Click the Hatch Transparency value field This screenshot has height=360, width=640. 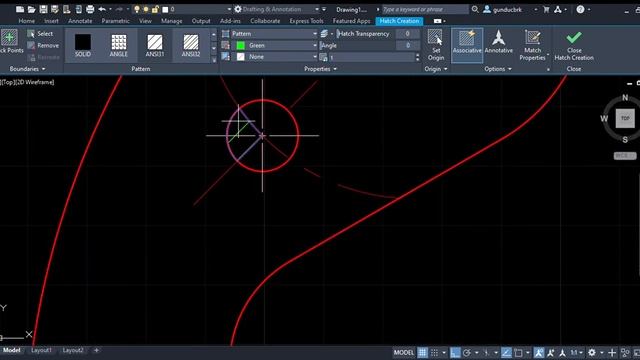click(x=407, y=34)
